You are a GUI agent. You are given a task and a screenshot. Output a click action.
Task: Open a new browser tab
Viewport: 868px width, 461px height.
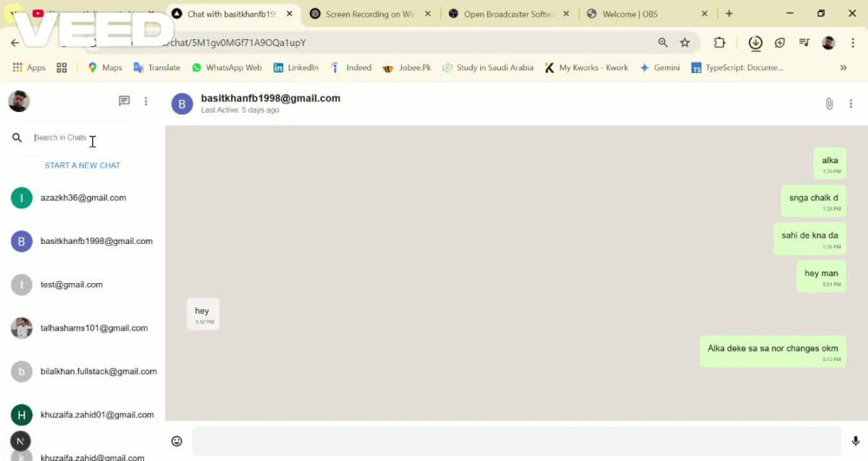(x=729, y=14)
